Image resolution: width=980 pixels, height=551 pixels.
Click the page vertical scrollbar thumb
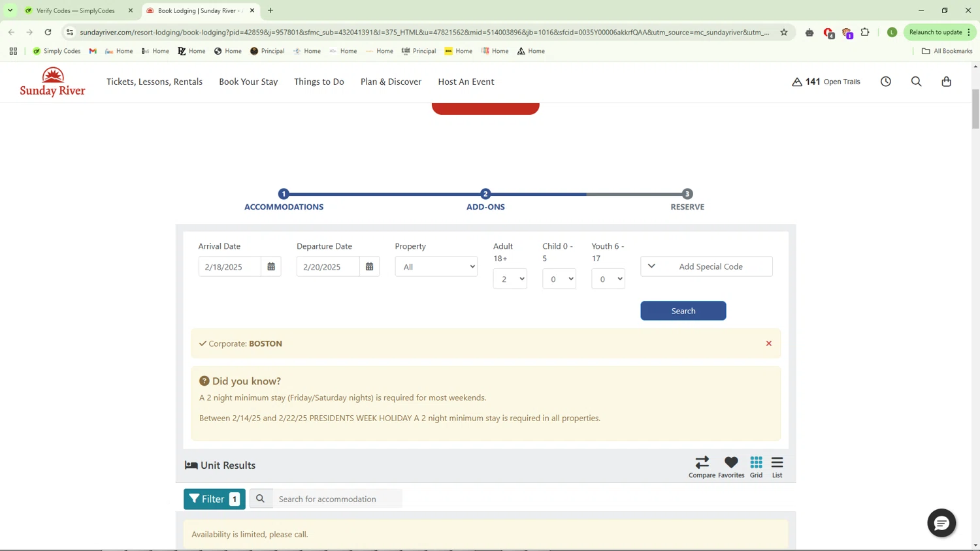click(x=975, y=108)
